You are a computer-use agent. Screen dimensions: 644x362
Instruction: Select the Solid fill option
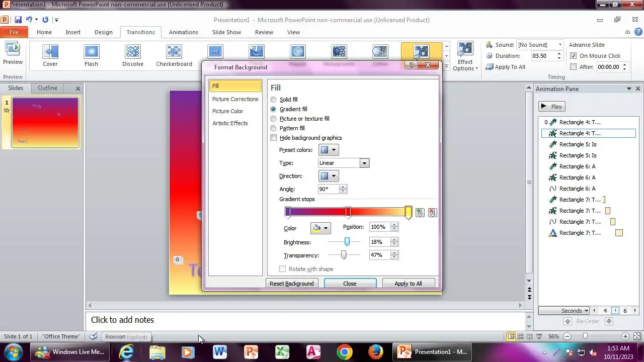coord(284,100)
